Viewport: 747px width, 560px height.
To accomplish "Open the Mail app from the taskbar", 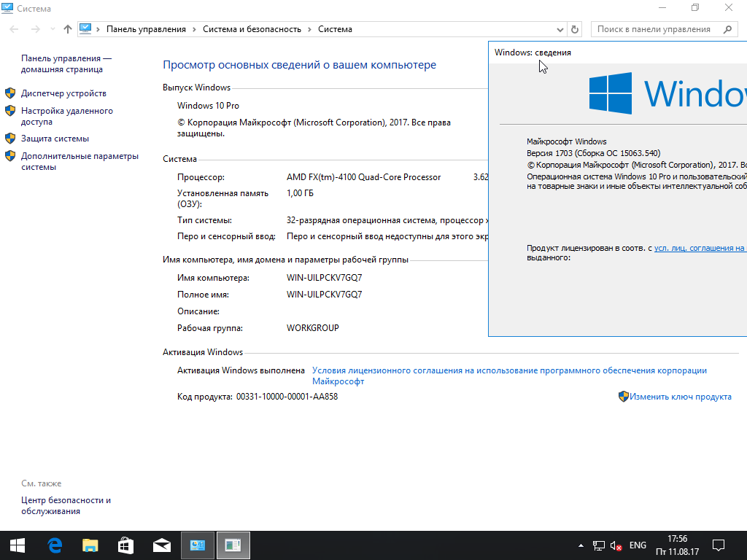I will [161, 545].
